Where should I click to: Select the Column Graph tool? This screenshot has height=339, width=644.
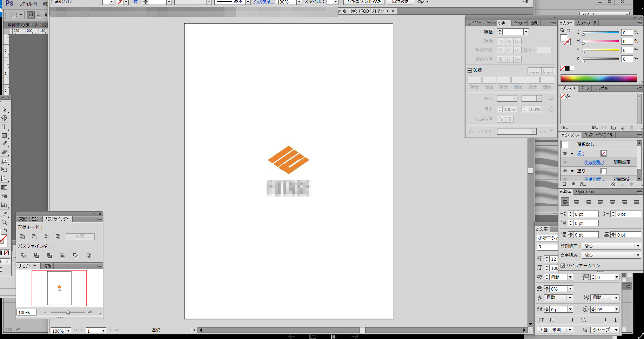coord(4,205)
